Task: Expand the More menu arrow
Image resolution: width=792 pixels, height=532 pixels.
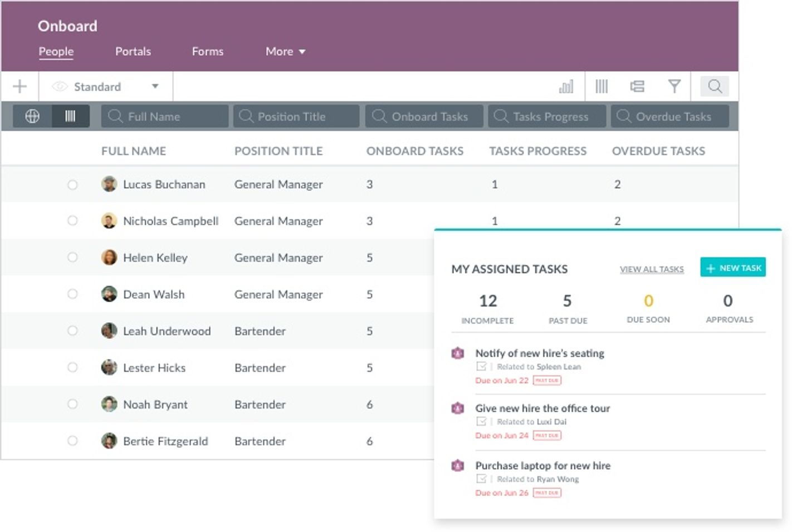Action: (302, 52)
